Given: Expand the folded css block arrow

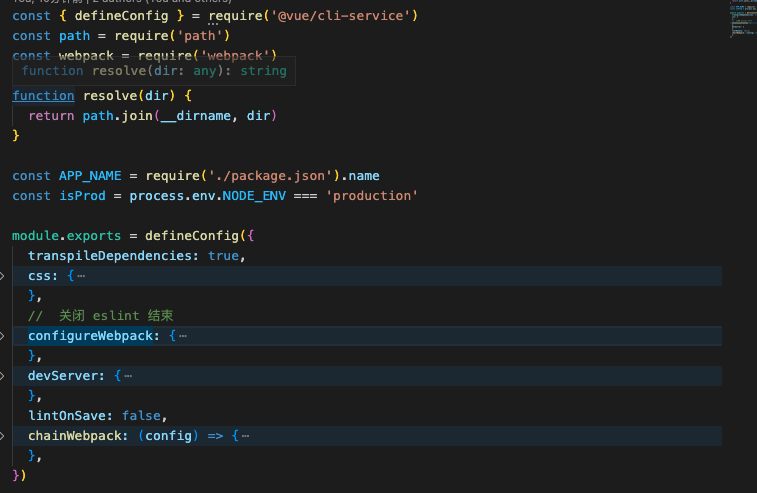Looking at the screenshot, I should [2, 276].
